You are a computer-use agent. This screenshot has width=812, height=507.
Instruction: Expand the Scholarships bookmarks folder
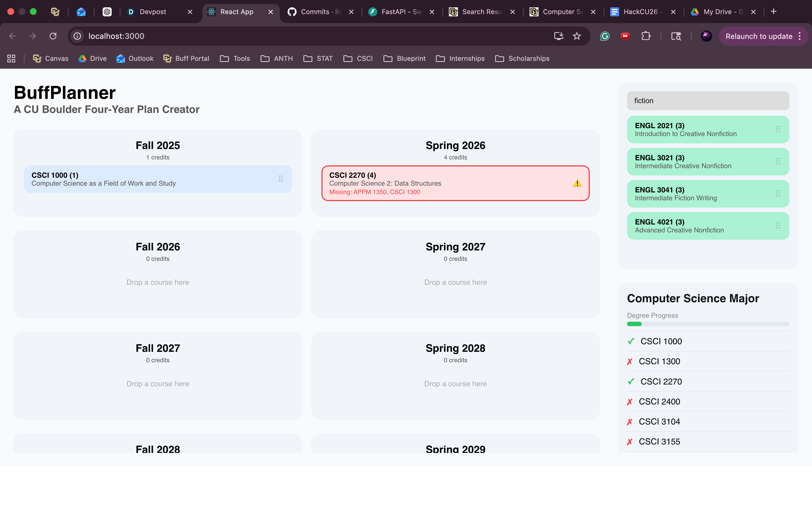pos(522,59)
